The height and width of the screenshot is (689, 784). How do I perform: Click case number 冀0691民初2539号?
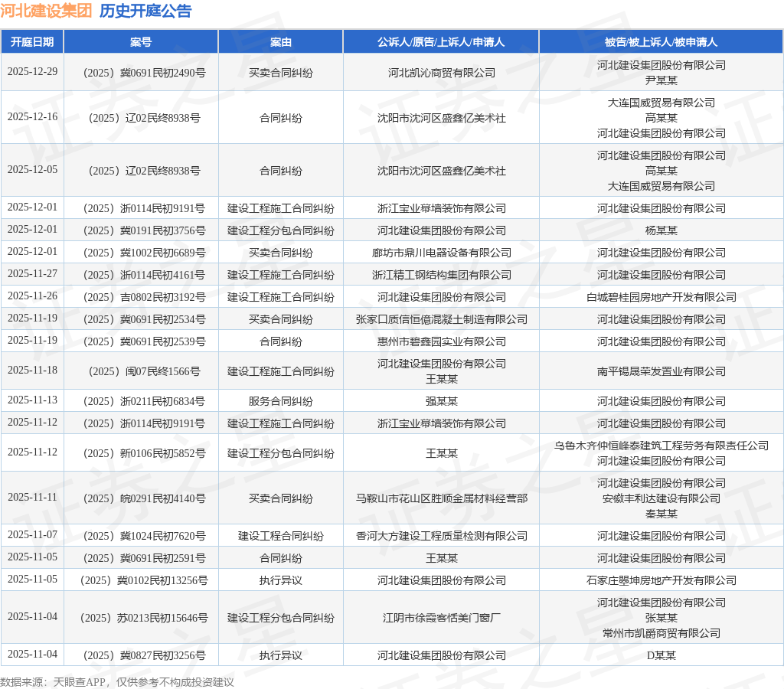pos(144,341)
